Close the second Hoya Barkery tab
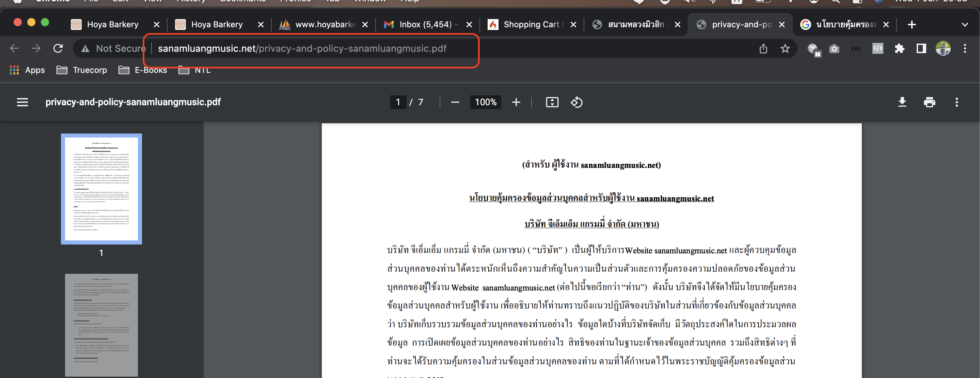Viewport: 980px width, 378px height. coord(260,25)
